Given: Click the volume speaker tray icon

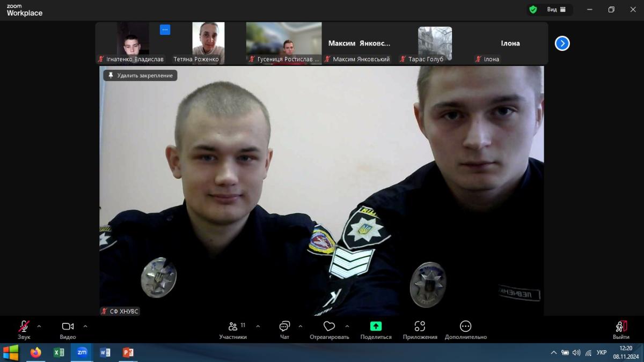Looking at the screenshot, I should [576, 352].
